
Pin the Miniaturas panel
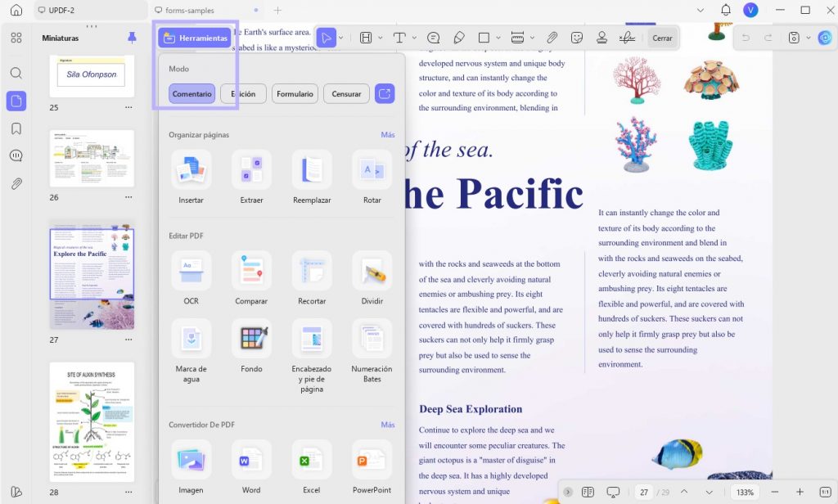(x=132, y=38)
